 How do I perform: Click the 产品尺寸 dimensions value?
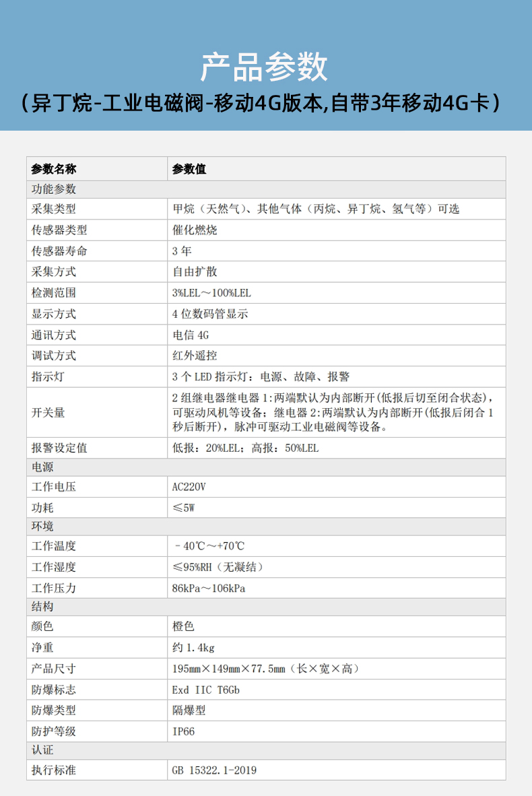point(266,669)
